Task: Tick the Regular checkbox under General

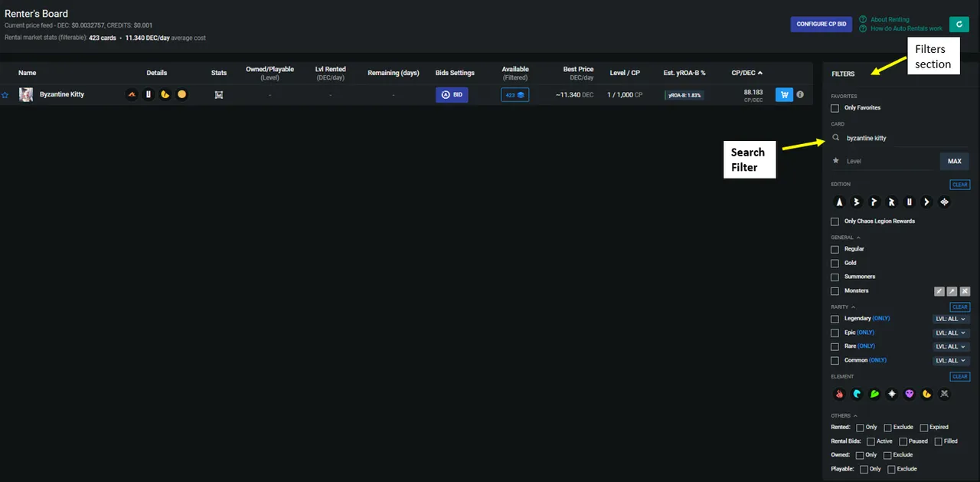Action: 835,249
